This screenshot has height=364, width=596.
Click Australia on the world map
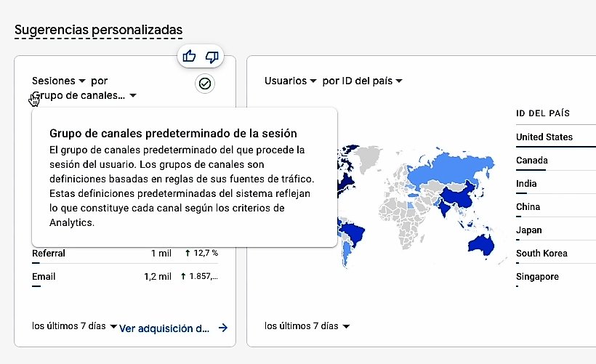pos(481,245)
